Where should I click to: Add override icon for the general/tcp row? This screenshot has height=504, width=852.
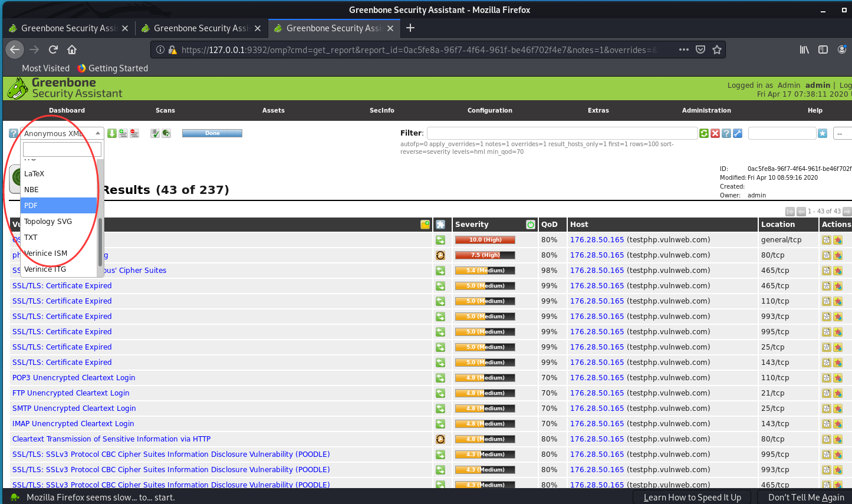pos(838,240)
